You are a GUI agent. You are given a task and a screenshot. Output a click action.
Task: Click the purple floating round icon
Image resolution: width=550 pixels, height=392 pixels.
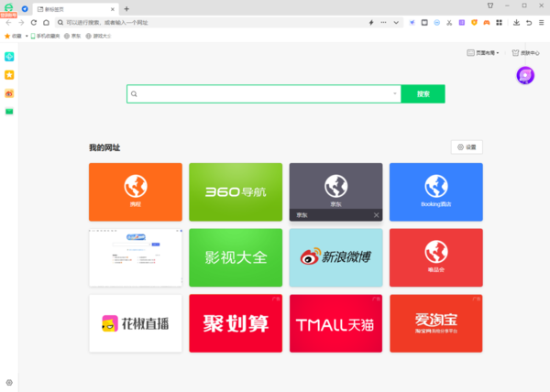[525, 75]
